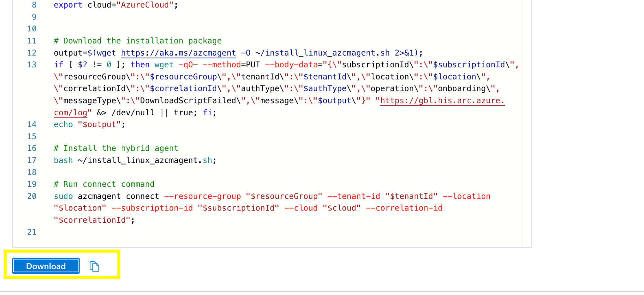Image resolution: width=644 pixels, height=295 pixels.
Task: Click the --resource-group flag text
Action: click(203, 196)
